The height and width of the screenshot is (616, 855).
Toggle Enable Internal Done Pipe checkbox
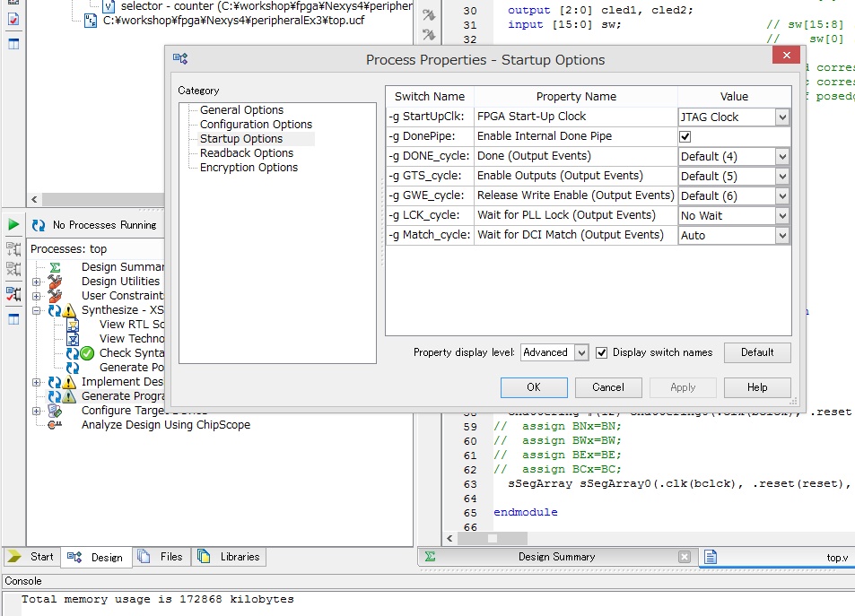(x=685, y=136)
